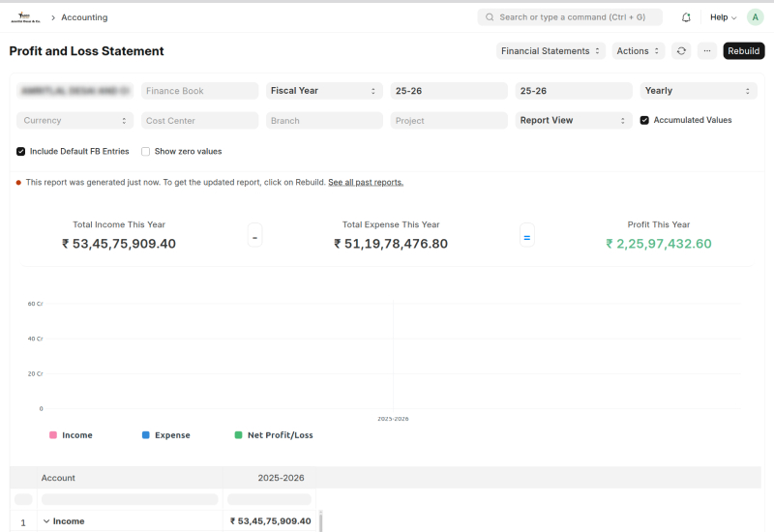Screen dimensions: 774x532
Task: Open the Actions menu
Action: (638, 51)
